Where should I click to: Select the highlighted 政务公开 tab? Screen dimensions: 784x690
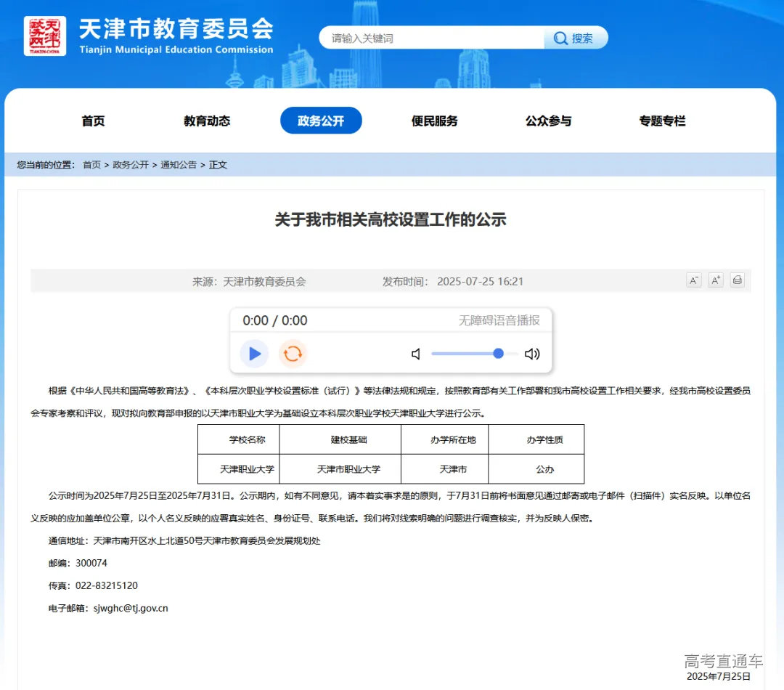pyautogui.click(x=321, y=121)
